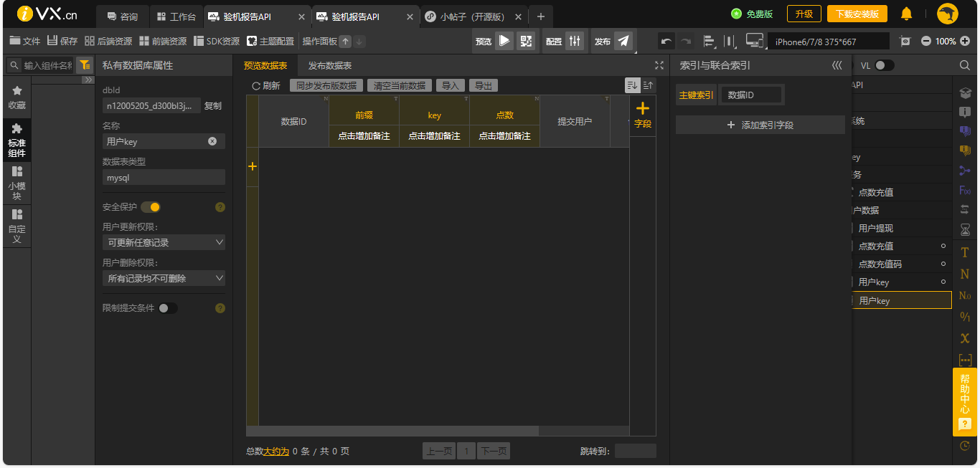Click the undo arrow icon
The height and width of the screenshot is (468, 980).
click(666, 41)
